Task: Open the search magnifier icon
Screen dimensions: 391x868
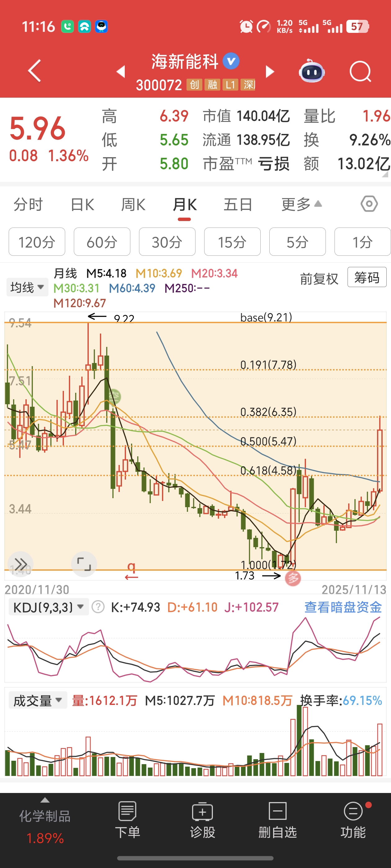Action: coord(360,71)
